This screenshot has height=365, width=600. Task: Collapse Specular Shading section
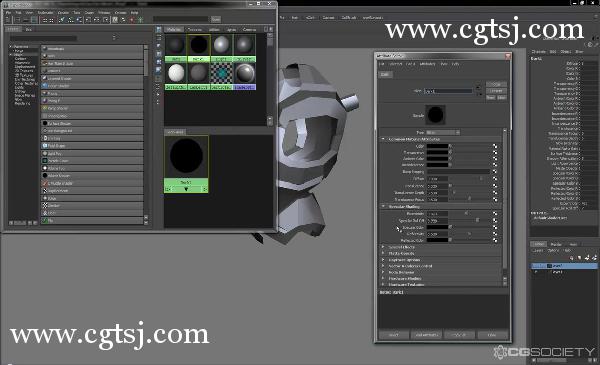[x=383, y=207]
